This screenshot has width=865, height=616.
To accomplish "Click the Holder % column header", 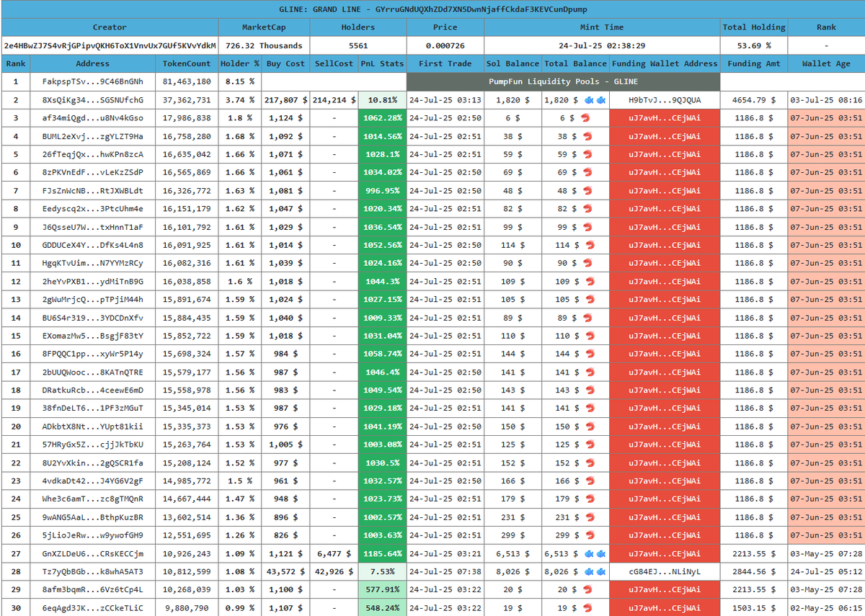I will tap(239, 63).
